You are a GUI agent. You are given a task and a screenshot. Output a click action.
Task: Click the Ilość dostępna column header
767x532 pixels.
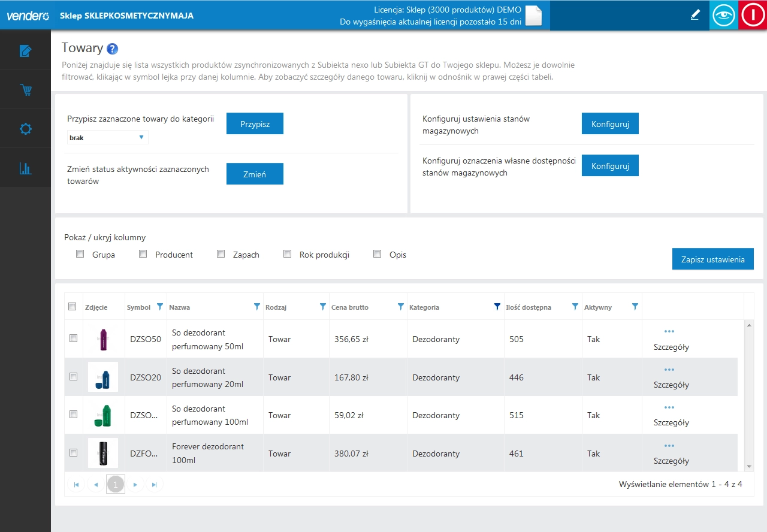pos(528,307)
